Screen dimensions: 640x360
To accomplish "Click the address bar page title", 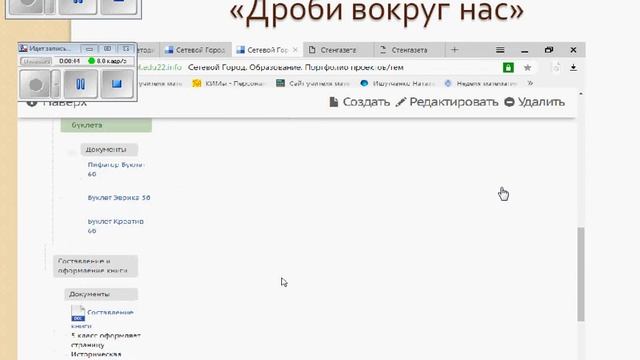I will (296, 68).
